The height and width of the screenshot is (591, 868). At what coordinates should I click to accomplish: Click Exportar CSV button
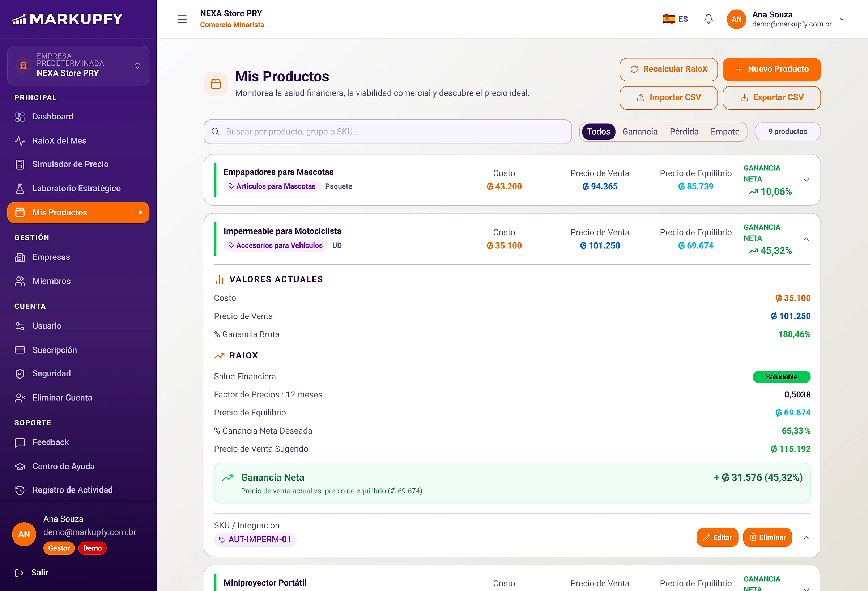772,98
